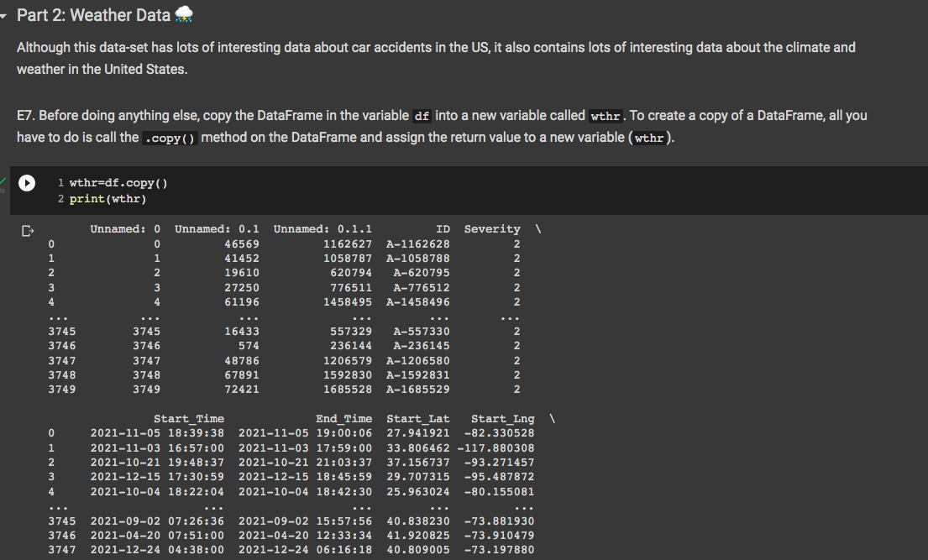Click the inline code wthr in the paragraph
The image size is (928, 560).
(x=605, y=116)
